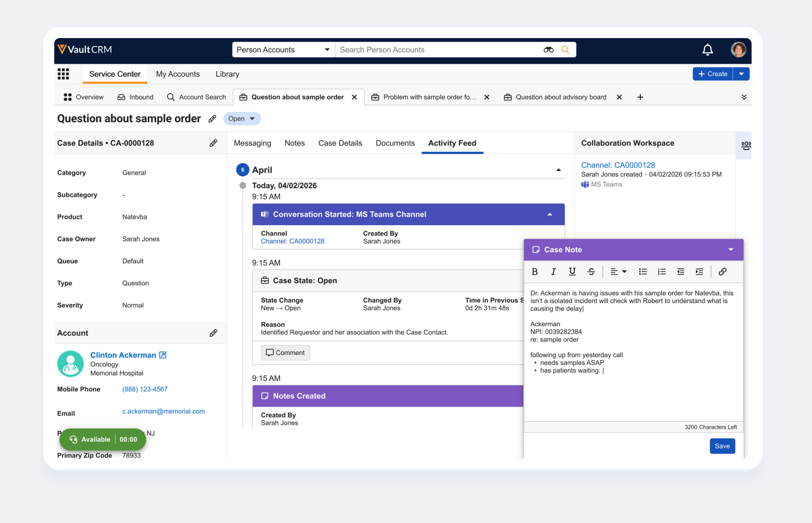Switch to the My Accounts tab
The image size is (812, 523).
click(178, 74)
